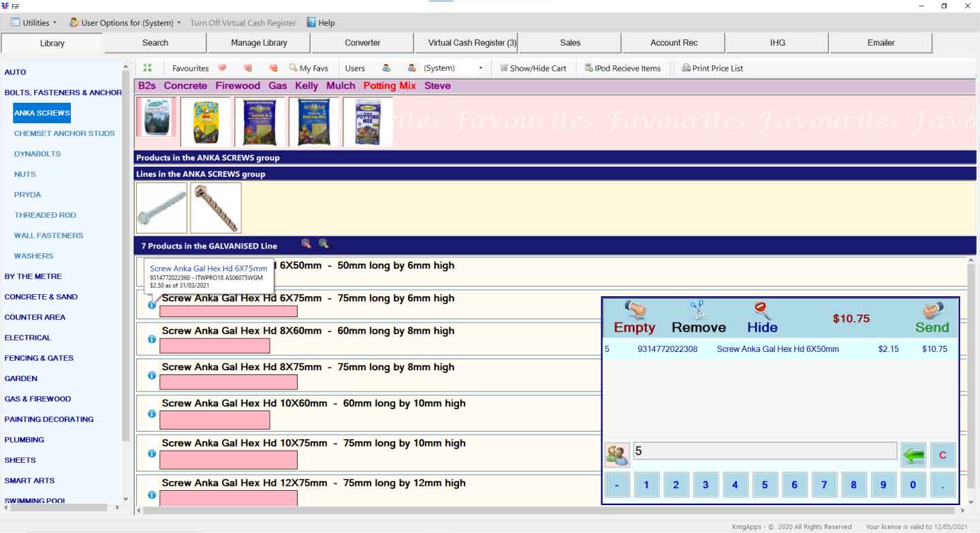
Task: Click the green expand icon in toolbar
Action: tap(147, 68)
